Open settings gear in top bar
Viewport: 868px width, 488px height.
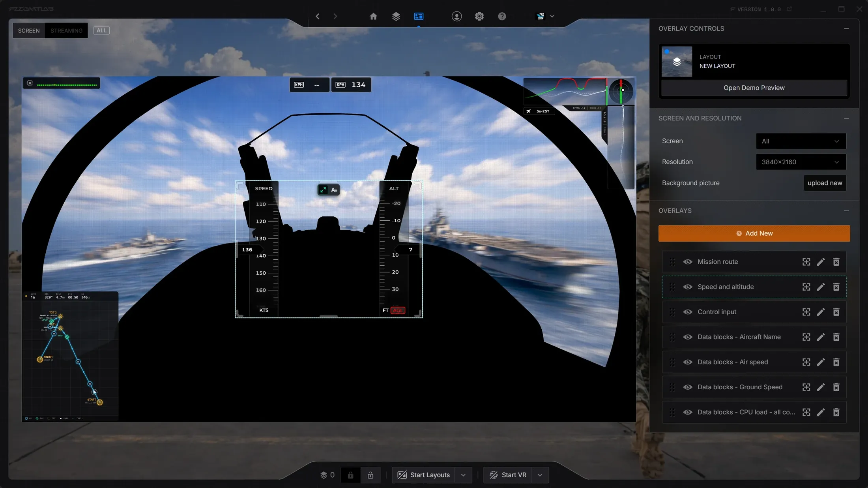pyautogui.click(x=479, y=16)
